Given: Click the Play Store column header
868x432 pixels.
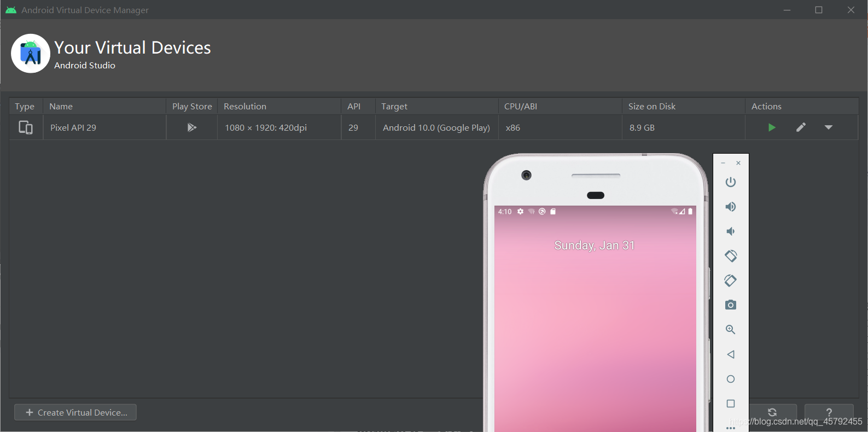Looking at the screenshot, I should tap(192, 107).
